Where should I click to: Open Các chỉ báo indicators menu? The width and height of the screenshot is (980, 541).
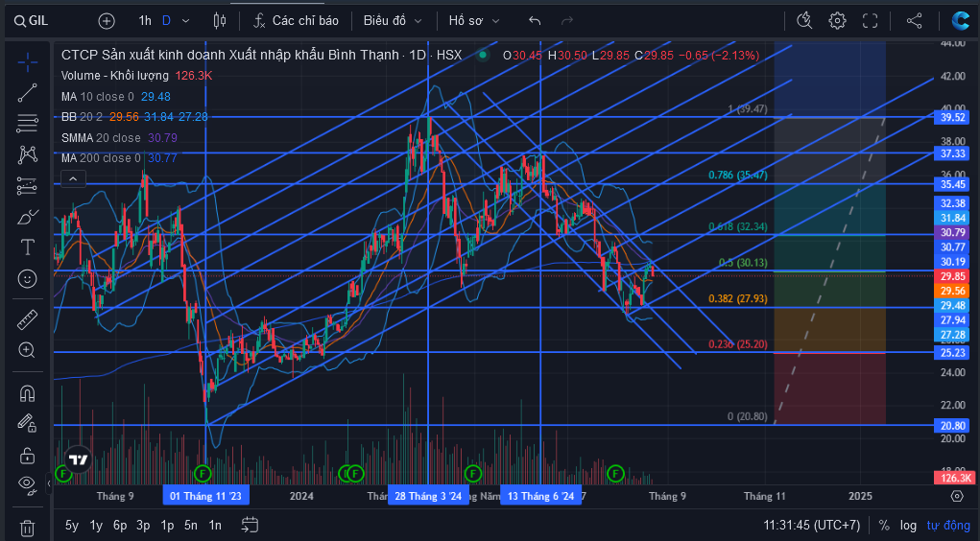click(x=296, y=20)
